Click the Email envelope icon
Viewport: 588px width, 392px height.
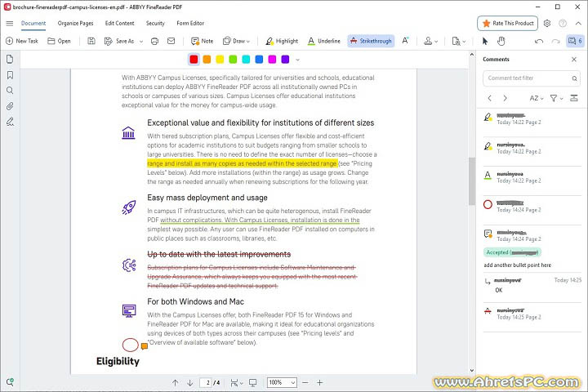point(171,41)
